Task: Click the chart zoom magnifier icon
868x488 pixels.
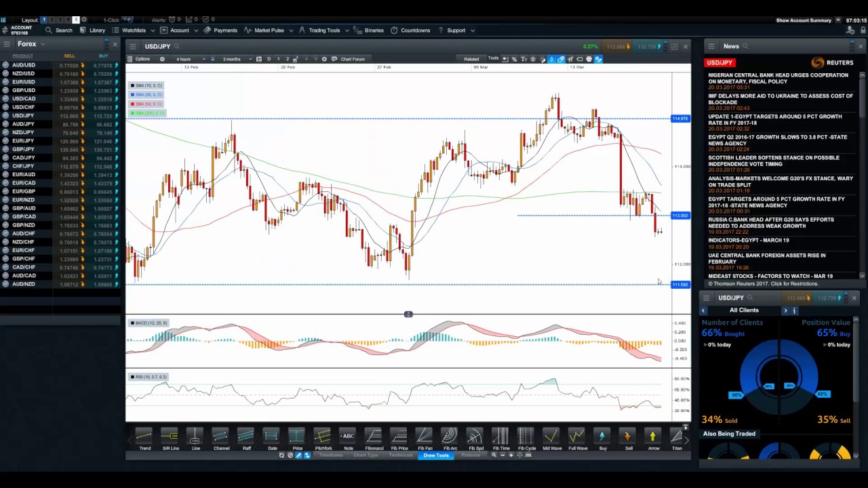Action: [x=494, y=455]
